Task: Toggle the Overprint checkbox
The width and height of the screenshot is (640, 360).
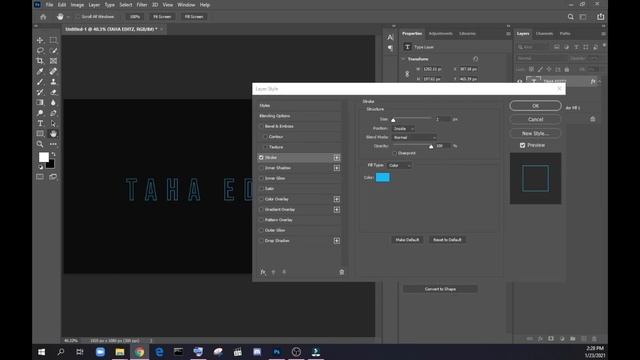Action: (394, 153)
